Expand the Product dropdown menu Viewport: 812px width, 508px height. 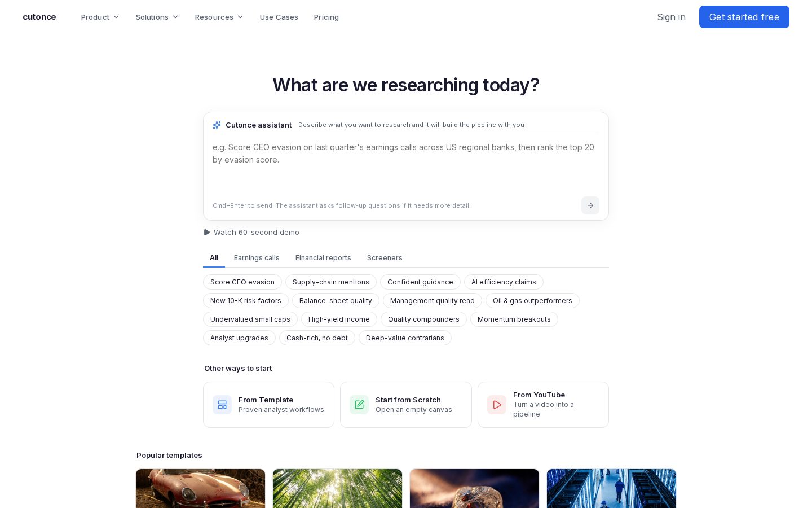pos(100,17)
